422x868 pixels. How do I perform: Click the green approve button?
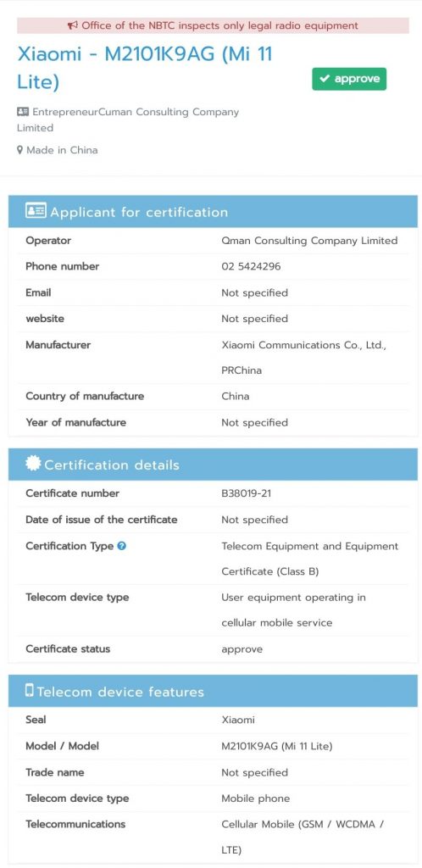pos(349,79)
